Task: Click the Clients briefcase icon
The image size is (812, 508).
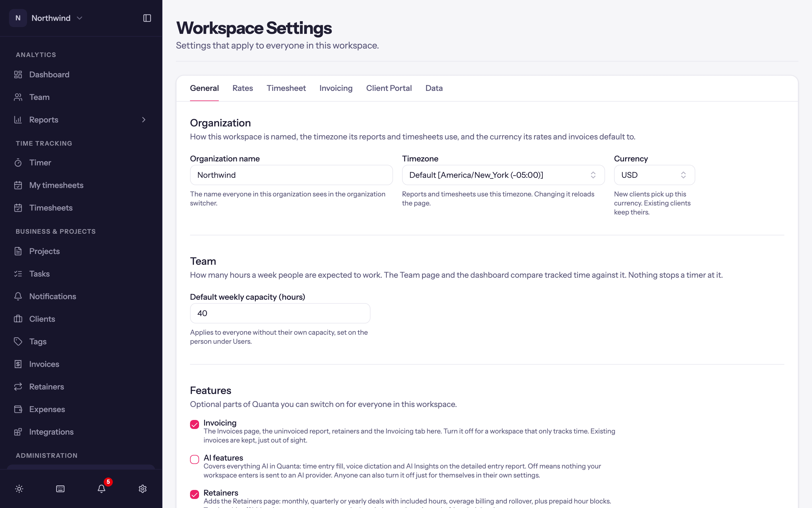Action: (18, 319)
